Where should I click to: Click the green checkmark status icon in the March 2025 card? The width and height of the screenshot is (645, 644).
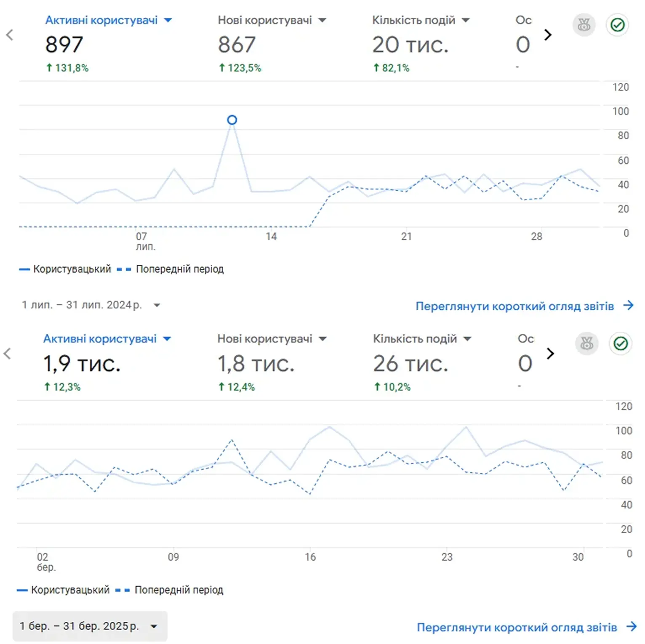point(620,344)
